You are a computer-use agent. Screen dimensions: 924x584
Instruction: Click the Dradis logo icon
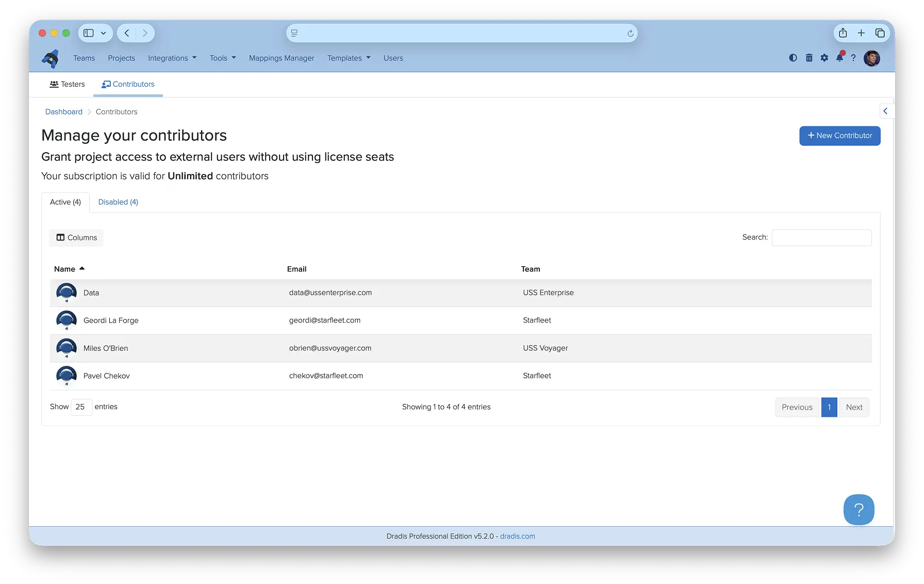51,59
